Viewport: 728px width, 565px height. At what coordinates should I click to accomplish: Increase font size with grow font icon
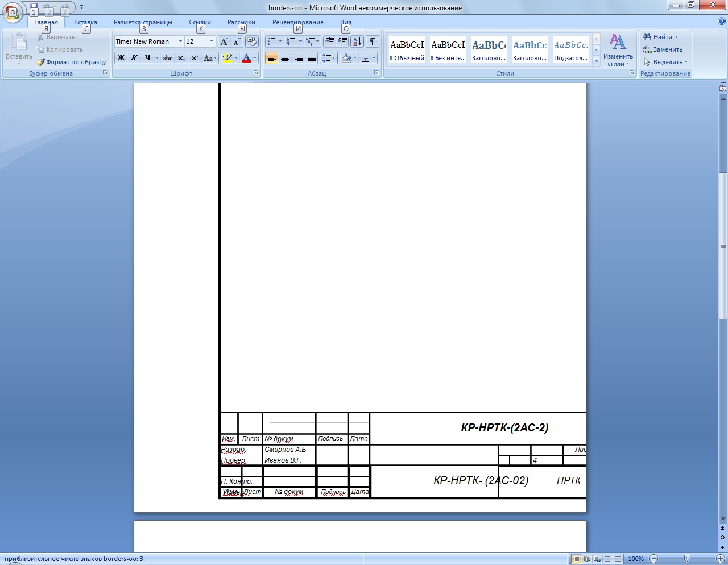pyautogui.click(x=225, y=41)
